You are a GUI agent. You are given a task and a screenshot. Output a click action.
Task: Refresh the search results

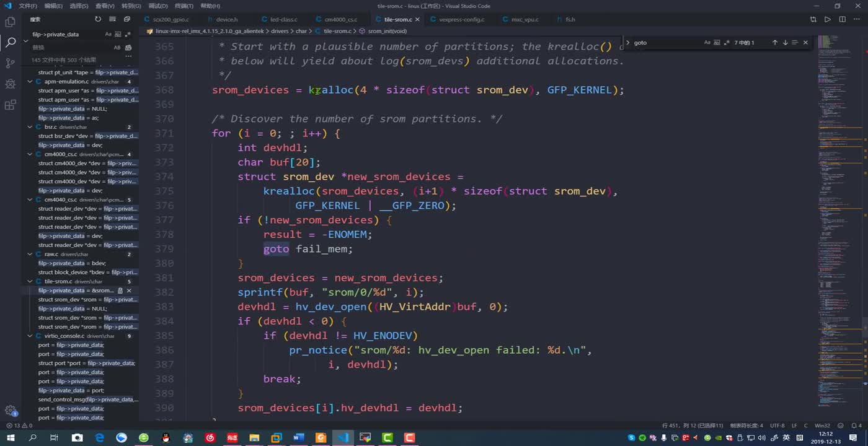(97, 19)
